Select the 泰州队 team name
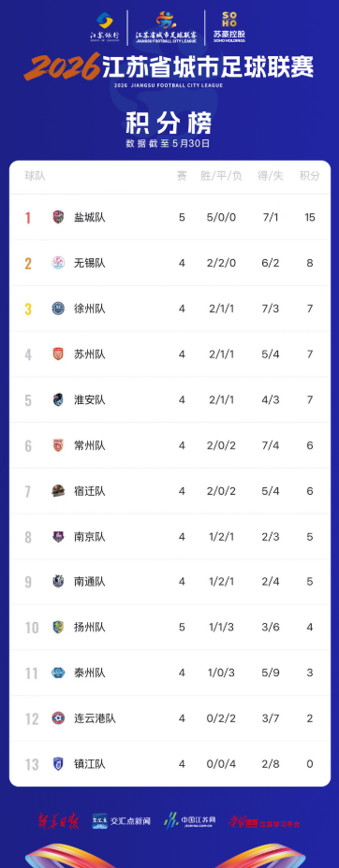The image size is (339, 868). tap(90, 673)
